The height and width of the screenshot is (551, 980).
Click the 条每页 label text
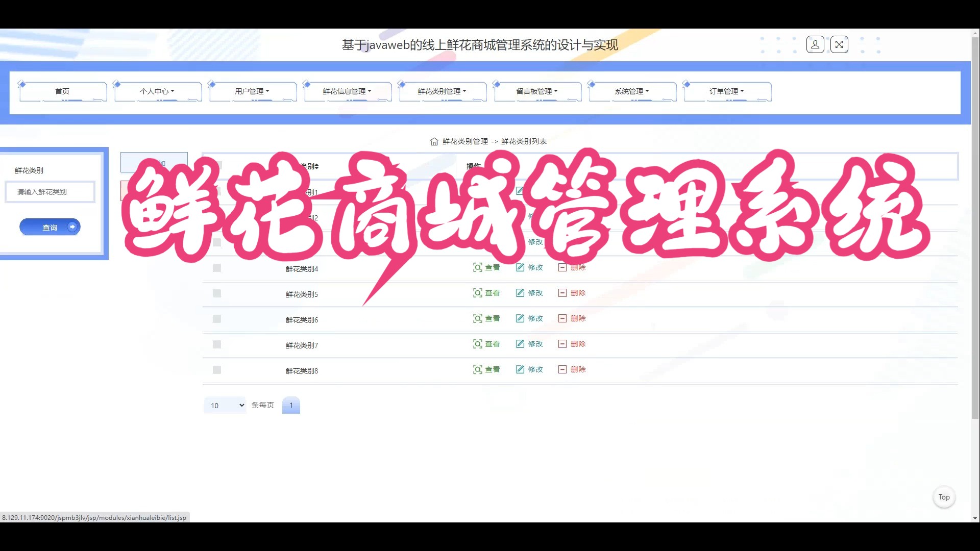pos(263,405)
